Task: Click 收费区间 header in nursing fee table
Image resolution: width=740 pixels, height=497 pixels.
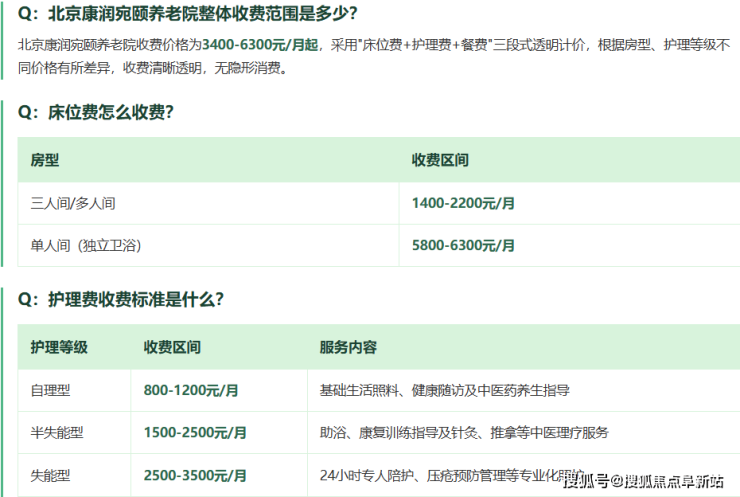Action: (172, 347)
